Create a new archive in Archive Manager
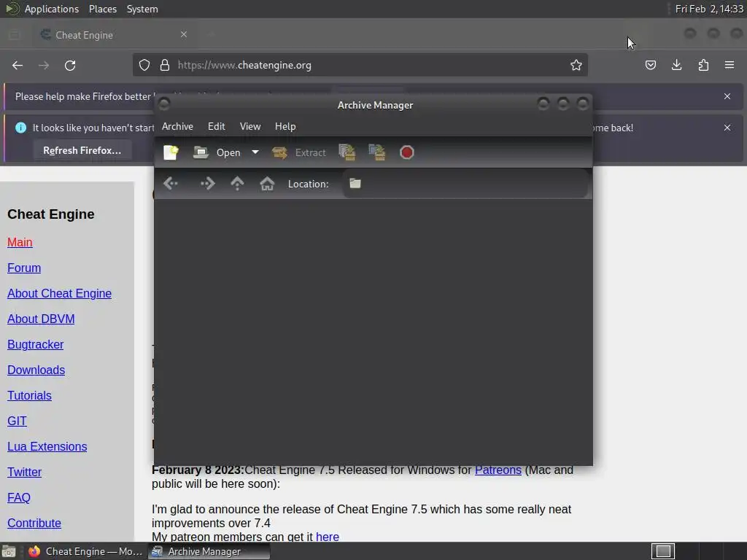Viewport: 747px width, 560px height. pos(171,152)
